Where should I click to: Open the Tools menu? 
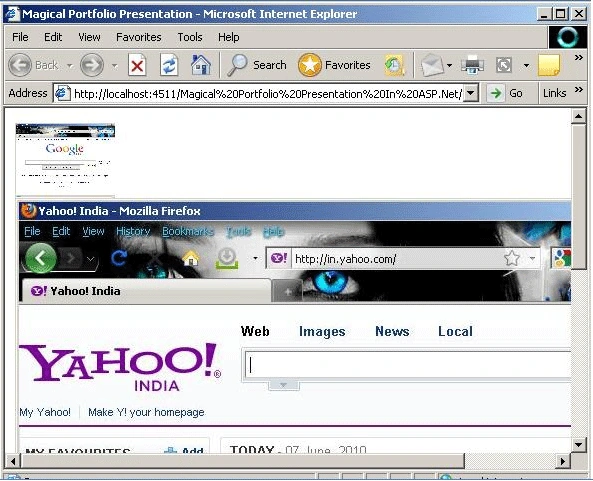[x=190, y=37]
